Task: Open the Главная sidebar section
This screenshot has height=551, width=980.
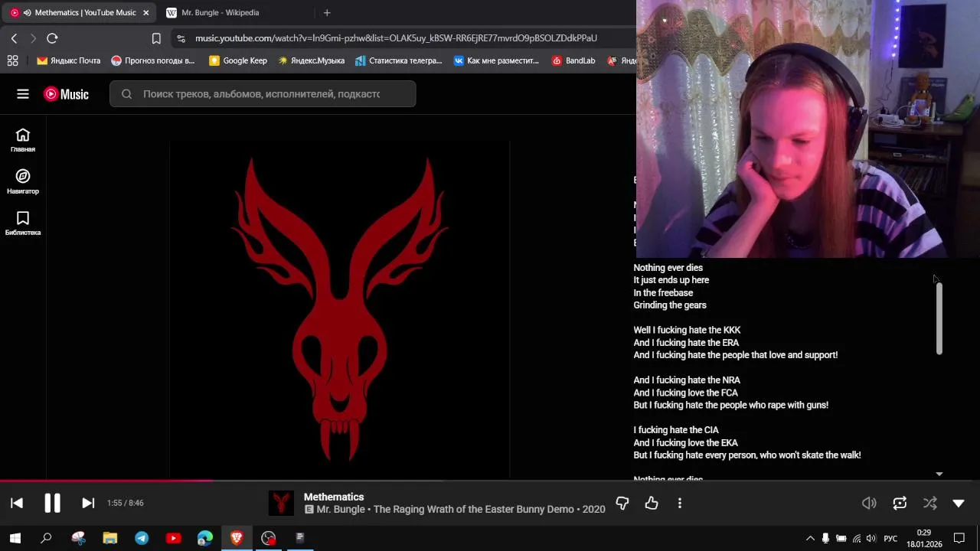Action: 23,140
